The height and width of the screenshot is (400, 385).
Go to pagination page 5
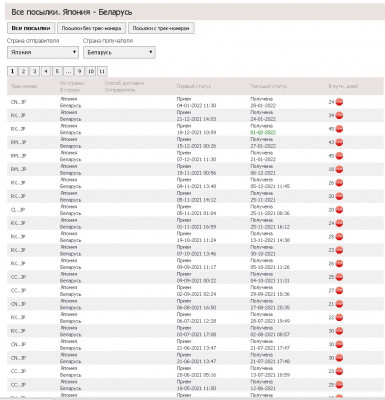(57, 71)
